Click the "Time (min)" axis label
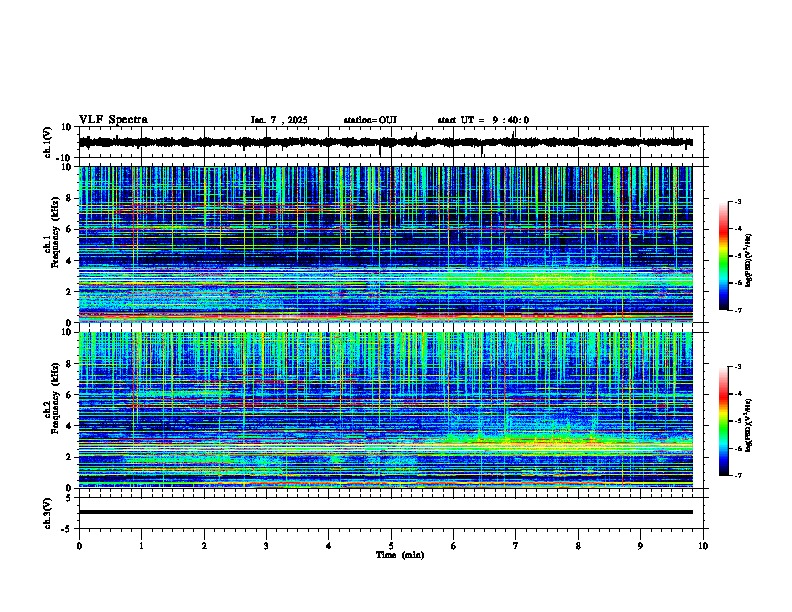Viewport: 792px width, 612px height. click(400, 555)
